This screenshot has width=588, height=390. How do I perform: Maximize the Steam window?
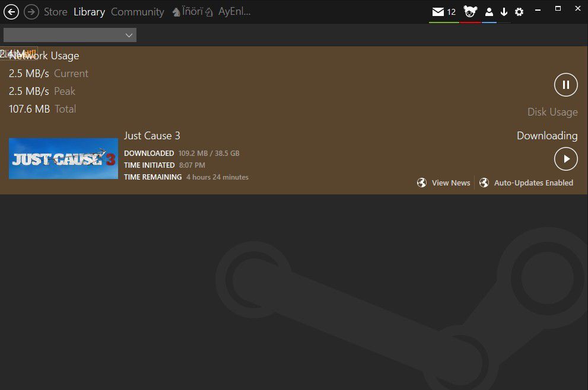coord(558,9)
